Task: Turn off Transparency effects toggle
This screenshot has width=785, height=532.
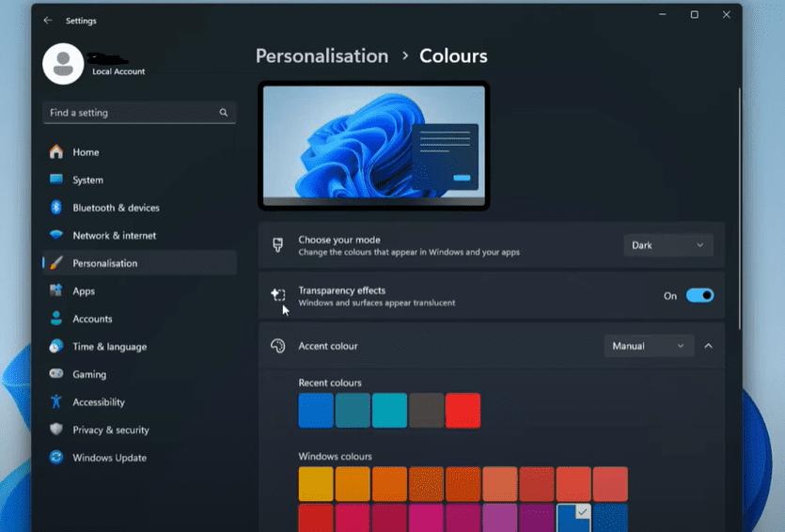Action: [x=699, y=296]
